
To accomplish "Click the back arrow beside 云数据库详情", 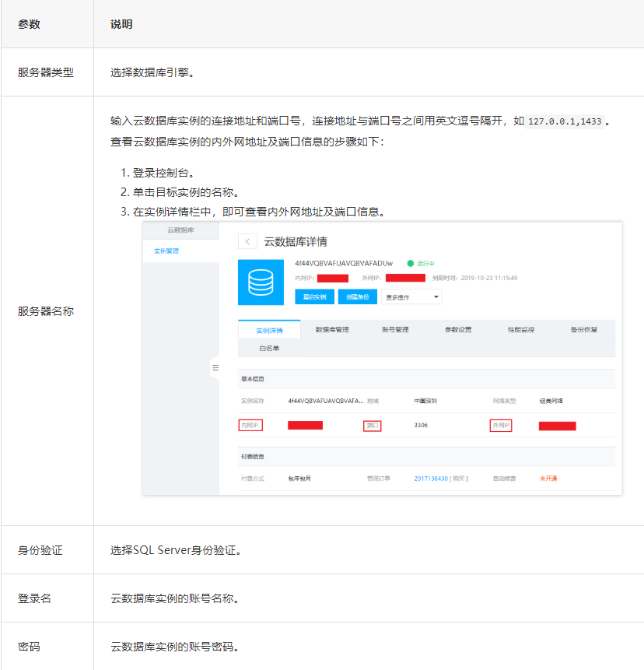I will click(247, 241).
